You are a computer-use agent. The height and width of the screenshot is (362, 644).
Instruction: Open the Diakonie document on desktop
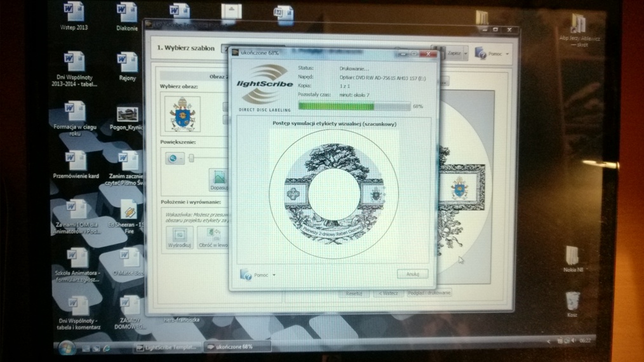point(127,17)
